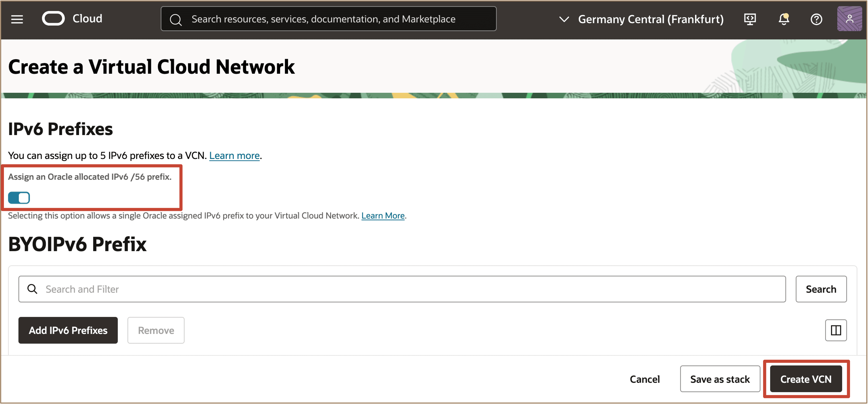Image resolution: width=868 pixels, height=404 pixels.
Task: Open the 'Learn More' link about Oracle assigned prefix
Action: (x=383, y=215)
